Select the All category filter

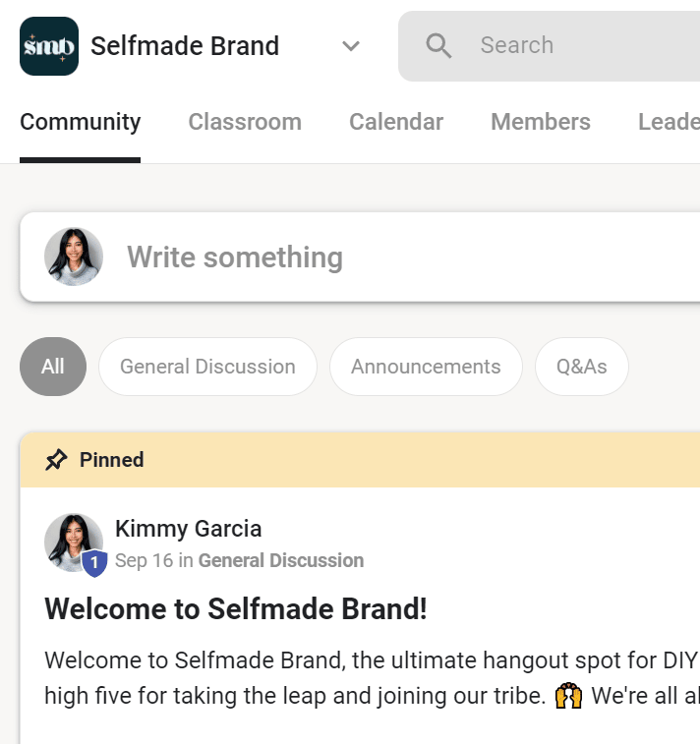[x=53, y=367]
